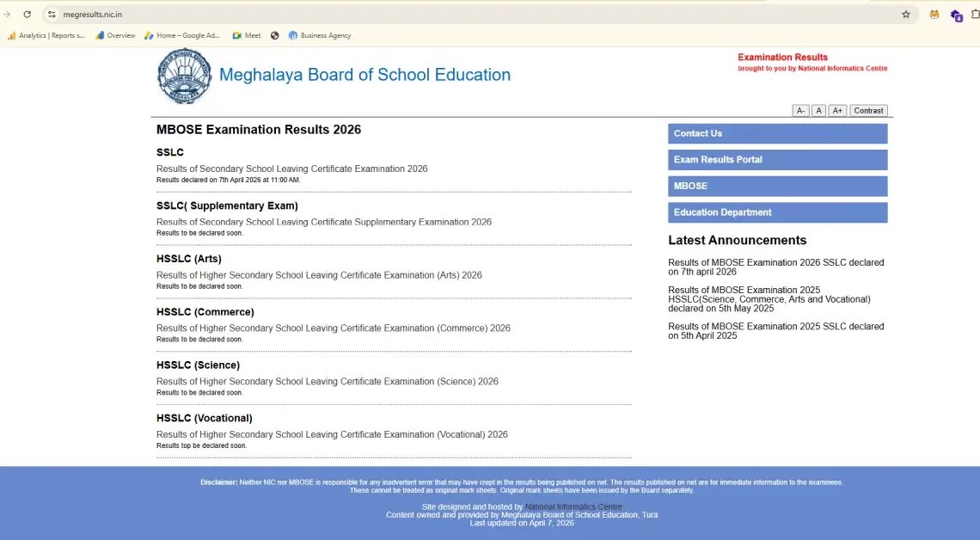Open the Meet bookmark

click(x=246, y=35)
